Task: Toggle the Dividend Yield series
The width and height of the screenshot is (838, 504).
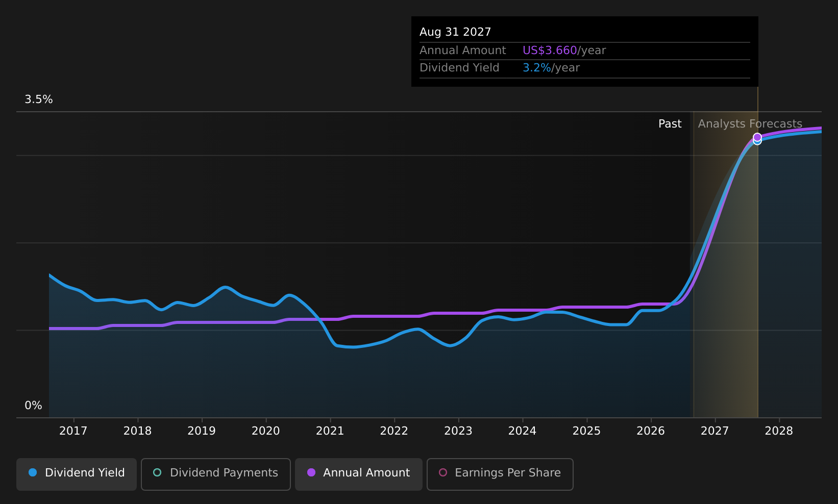Action: pyautogui.click(x=77, y=474)
